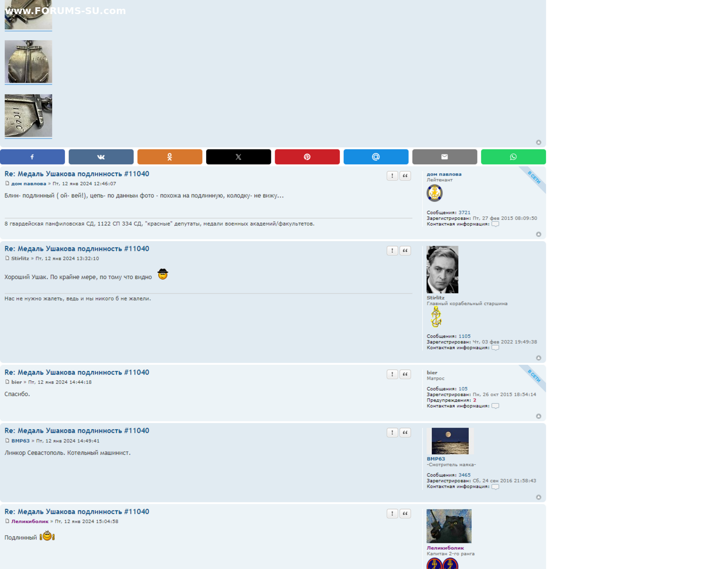Share the topic on WhatsApp
This screenshot has width=728, height=569.
(513, 157)
